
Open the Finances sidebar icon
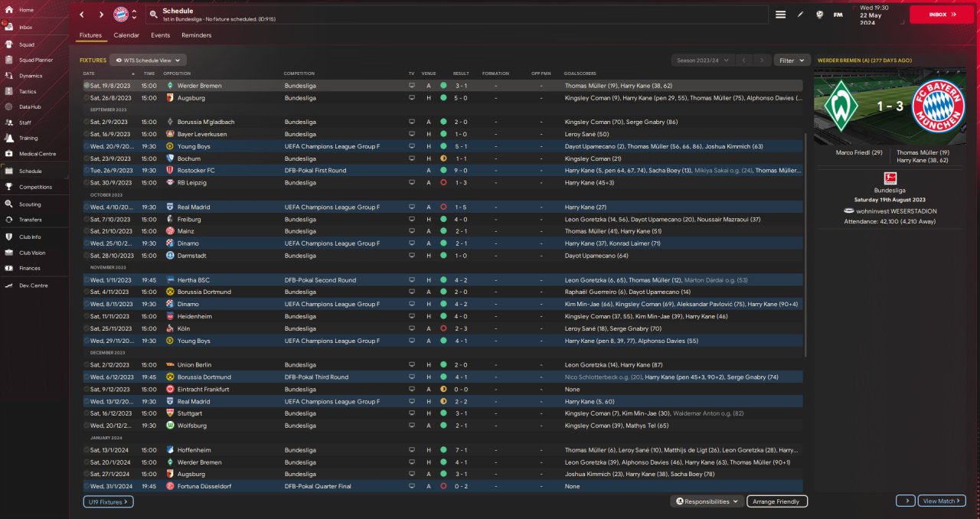click(8, 268)
